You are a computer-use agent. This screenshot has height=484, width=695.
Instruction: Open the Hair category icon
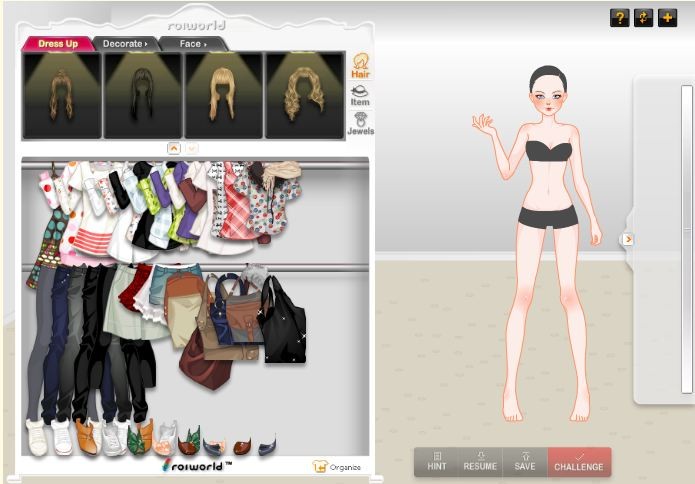click(x=360, y=65)
